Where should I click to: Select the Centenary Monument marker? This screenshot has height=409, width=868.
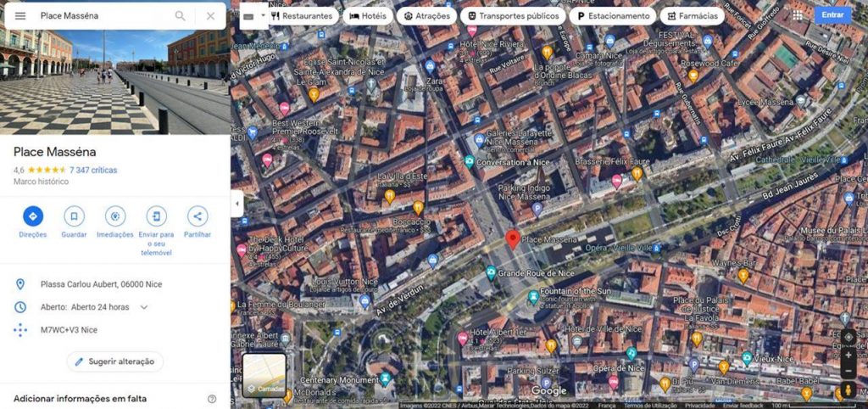[386, 379]
